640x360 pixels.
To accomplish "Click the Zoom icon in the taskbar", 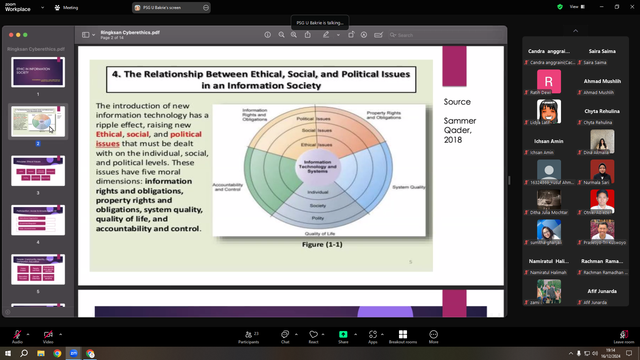I will (73, 353).
